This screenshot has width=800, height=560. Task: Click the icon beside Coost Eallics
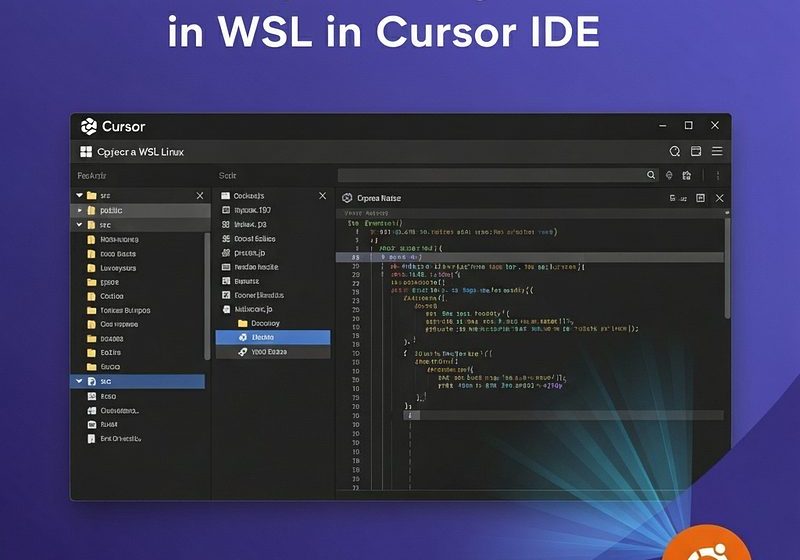coord(226,238)
